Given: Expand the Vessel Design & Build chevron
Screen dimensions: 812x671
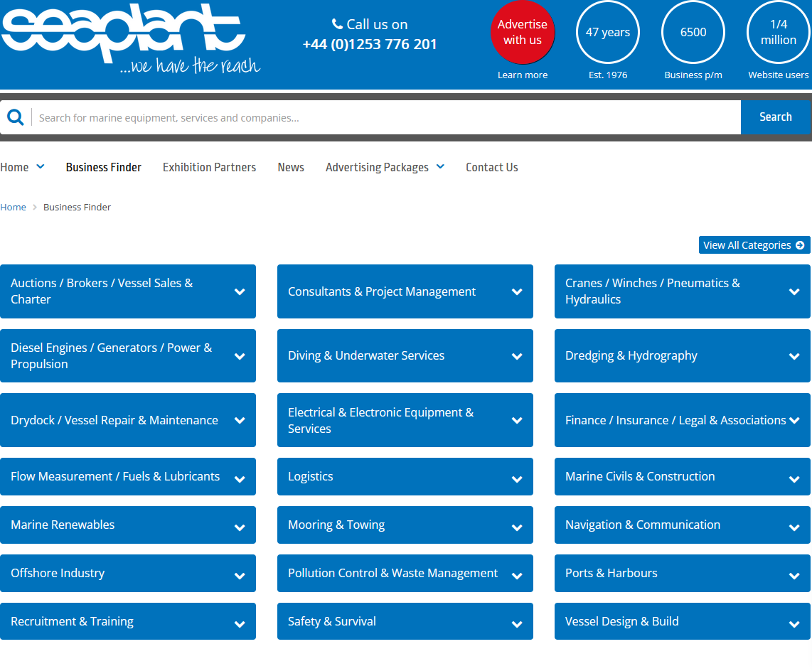Looking at the screenshot, I should point(794,624).
